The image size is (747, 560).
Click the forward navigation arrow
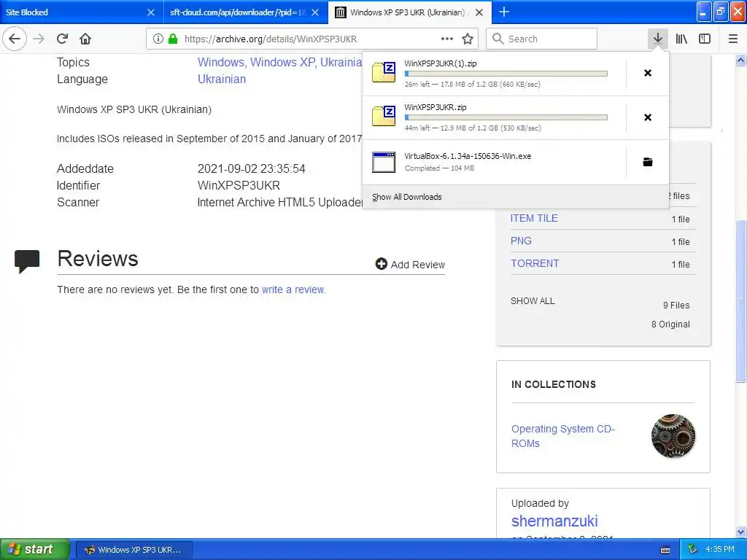coord(39,39)
